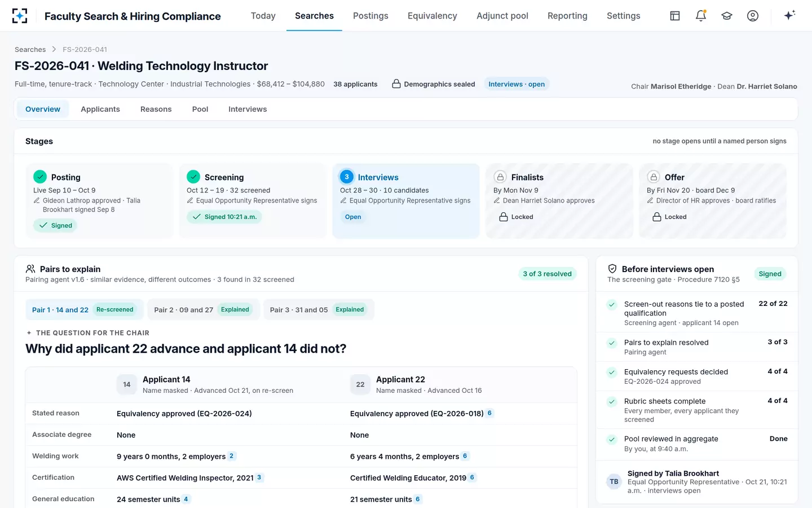812x508 pixels.
Task: Switch to the Reasons tab
Action: click(x=156, y=109)
